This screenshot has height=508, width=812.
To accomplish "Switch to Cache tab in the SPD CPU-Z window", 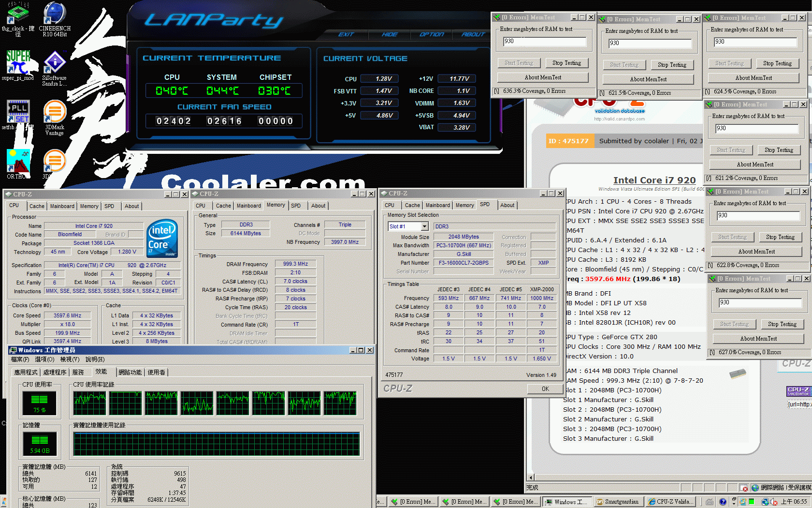I will tap(412, 205).
